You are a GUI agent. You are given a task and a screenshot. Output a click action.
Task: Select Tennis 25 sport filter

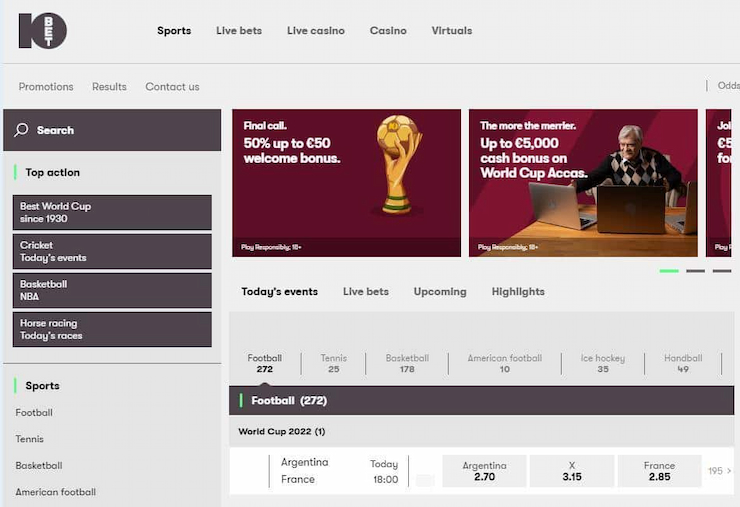pyautogui.click(x=334, y=363)
